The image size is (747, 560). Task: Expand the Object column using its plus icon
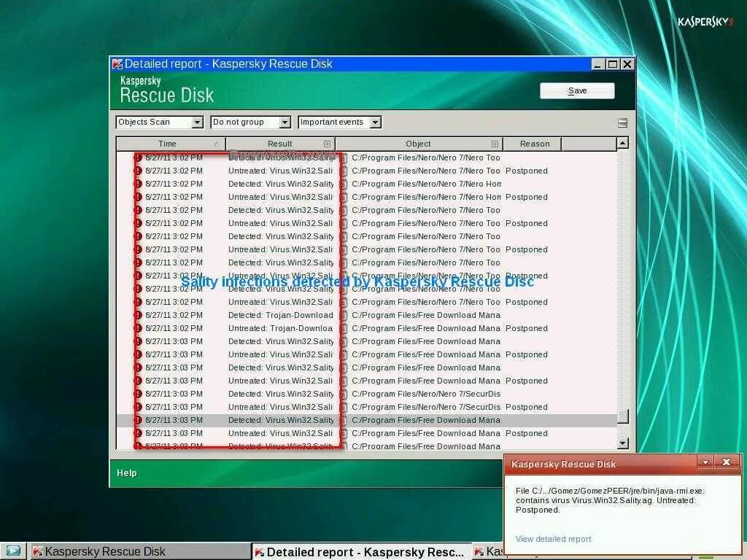pos(495,144)
